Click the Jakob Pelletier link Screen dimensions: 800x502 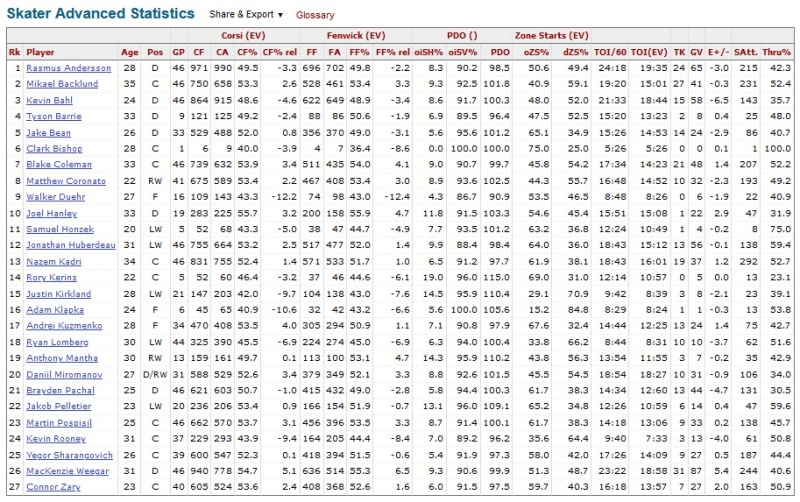pyautogui.click(x=59, y=406)
